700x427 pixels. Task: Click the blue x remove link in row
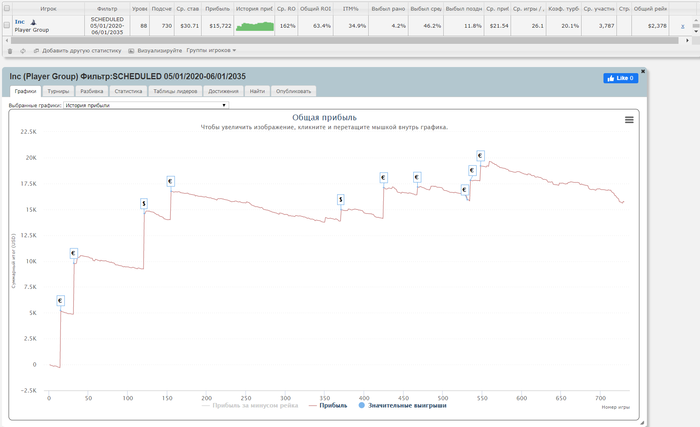click(x=683, y=26)
